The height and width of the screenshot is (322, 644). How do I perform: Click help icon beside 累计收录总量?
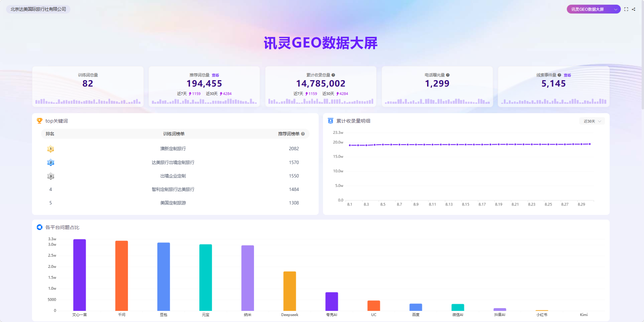pyautogui.click(x=333, y=75)
